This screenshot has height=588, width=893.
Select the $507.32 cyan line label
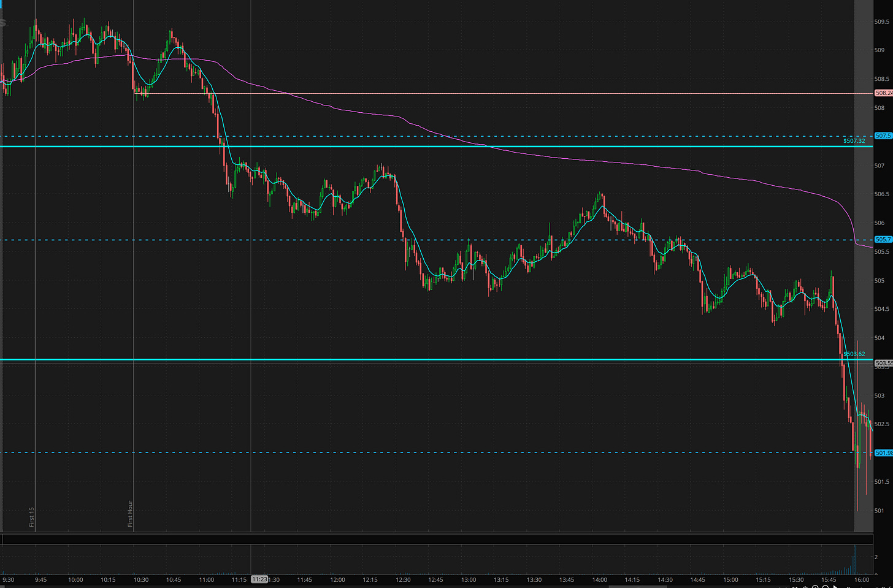pyautogui.click(x=854, y=141)
